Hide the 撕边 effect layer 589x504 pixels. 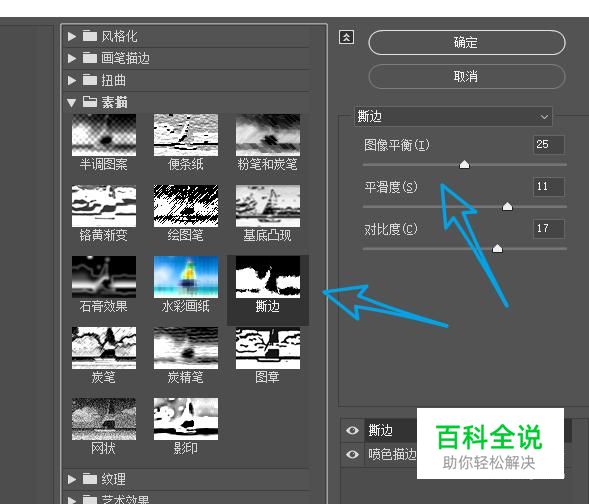click(352, 430)
